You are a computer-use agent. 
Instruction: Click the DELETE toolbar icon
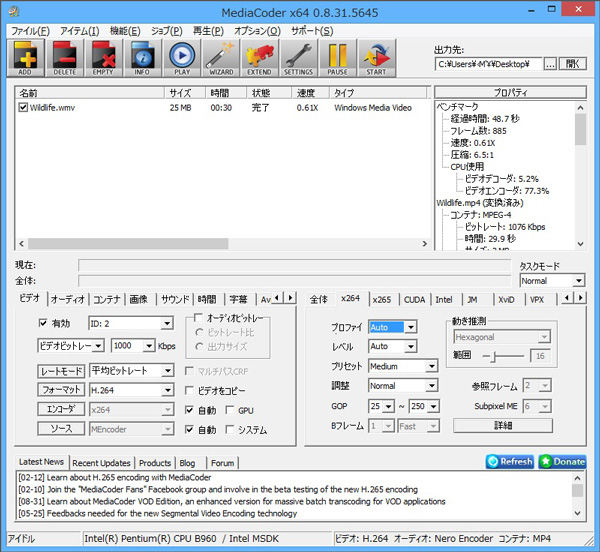65,58
